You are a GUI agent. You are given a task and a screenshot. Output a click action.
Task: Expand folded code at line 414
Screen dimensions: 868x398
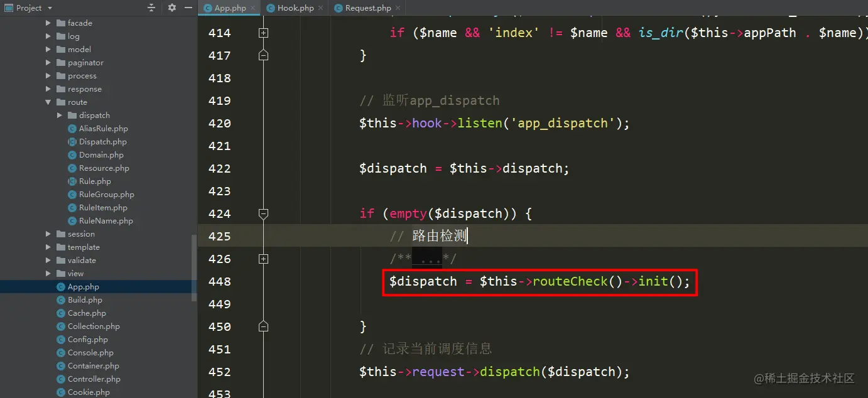coord(263,33)
